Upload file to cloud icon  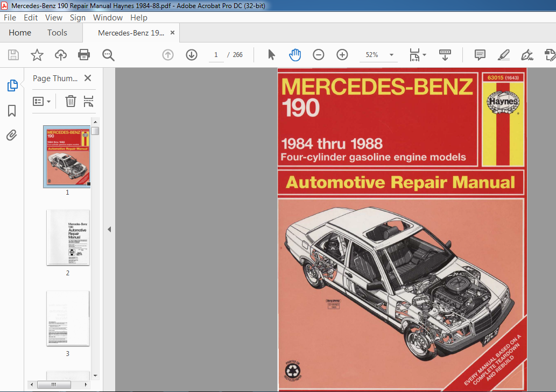pyautogui.click(x=61, y=55)
